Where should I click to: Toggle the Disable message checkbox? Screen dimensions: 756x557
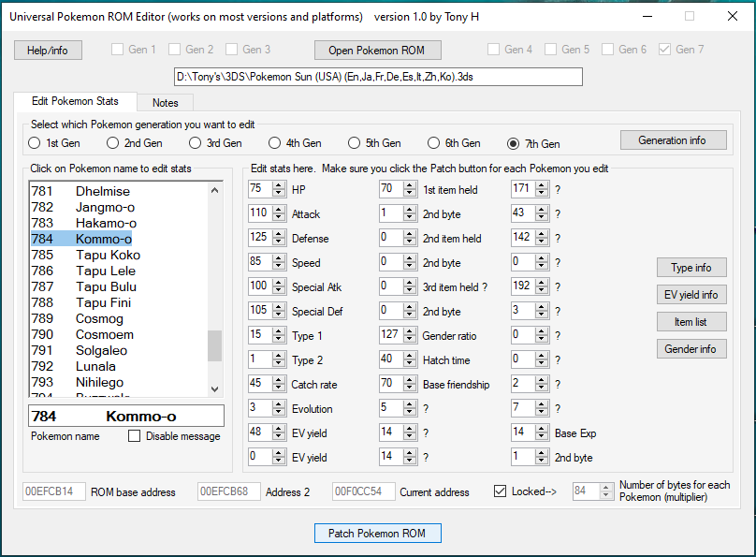[135, 436]
